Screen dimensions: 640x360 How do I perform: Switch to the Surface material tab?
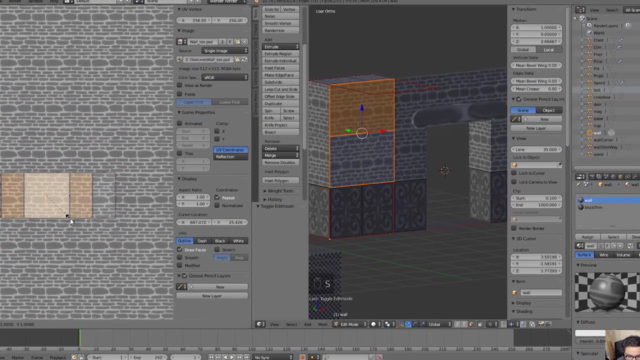click(x=584, y=255)
